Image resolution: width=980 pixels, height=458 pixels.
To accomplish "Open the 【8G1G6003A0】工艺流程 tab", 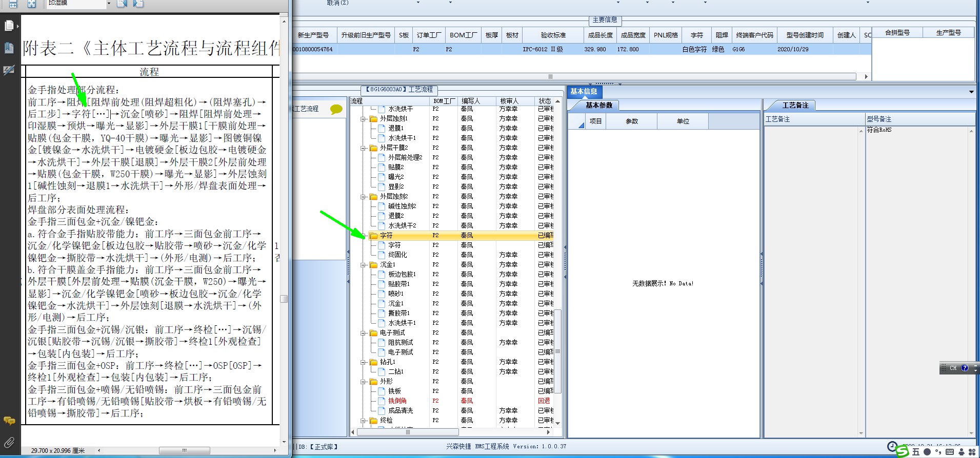I will (399, 90).
